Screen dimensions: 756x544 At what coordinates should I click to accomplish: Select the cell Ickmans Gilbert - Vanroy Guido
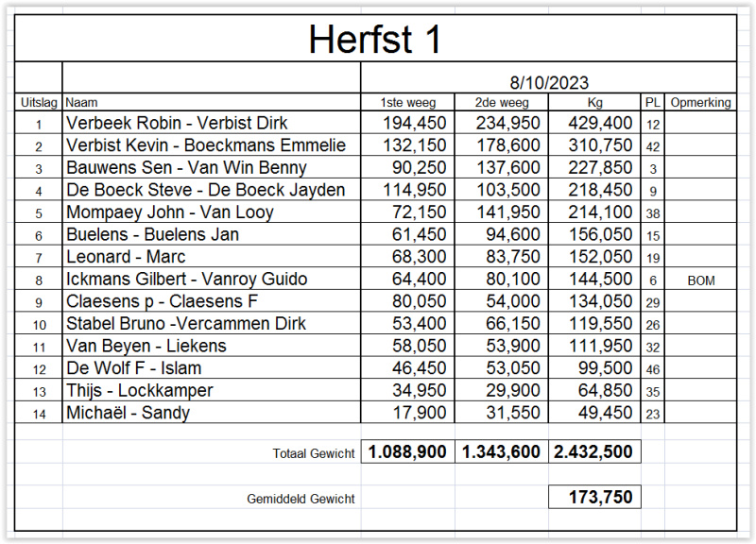(187, 280)
